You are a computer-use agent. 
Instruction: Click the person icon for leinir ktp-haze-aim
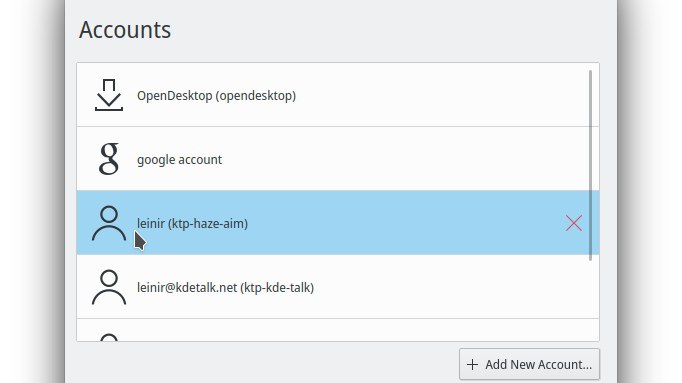(x=109, y=223)
